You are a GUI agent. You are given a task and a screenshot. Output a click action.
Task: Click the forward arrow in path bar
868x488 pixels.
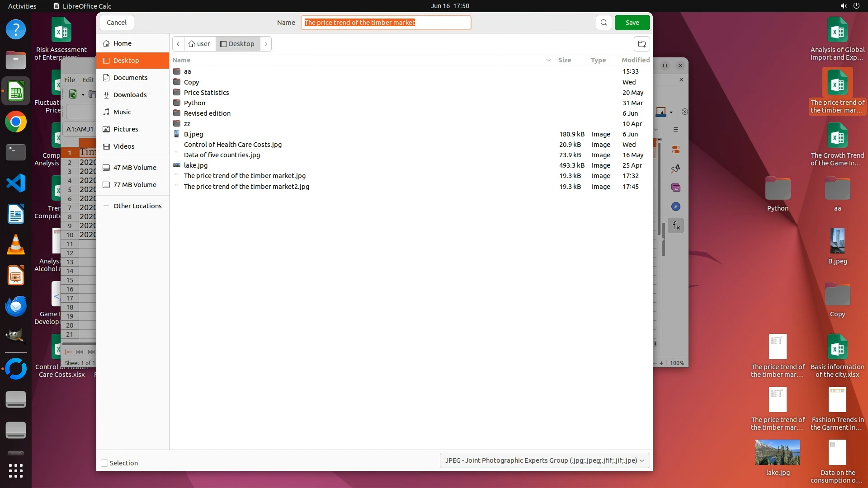tap(266, 44)
